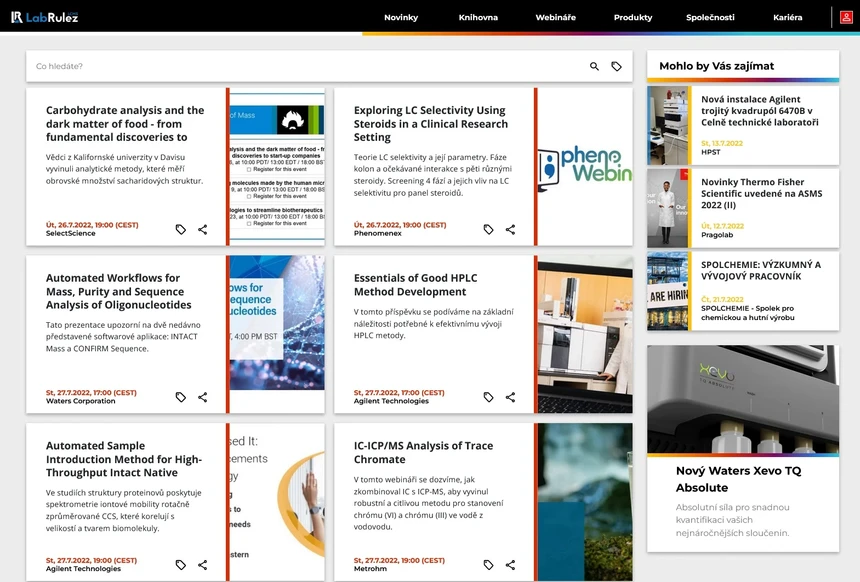The image size is (860, 582).
Task: Go to Webináře section
Action: (556, 17)
